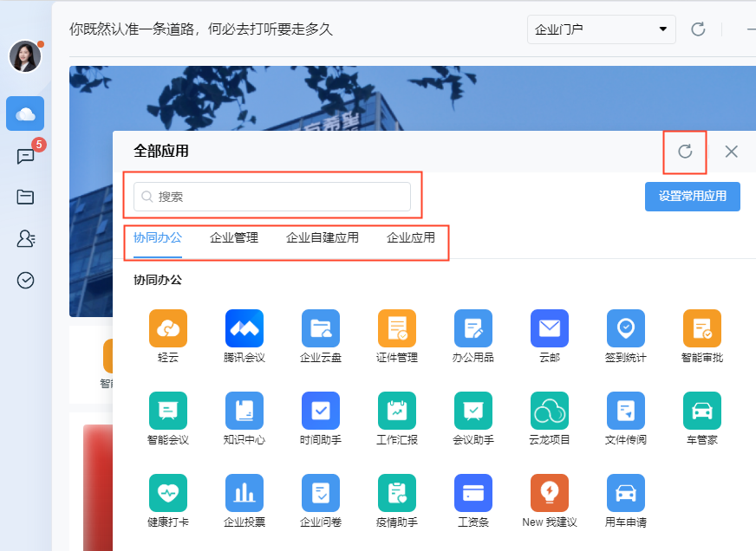Open the folder icon in sidebar
756x551 pixels.
coord(26,198)
